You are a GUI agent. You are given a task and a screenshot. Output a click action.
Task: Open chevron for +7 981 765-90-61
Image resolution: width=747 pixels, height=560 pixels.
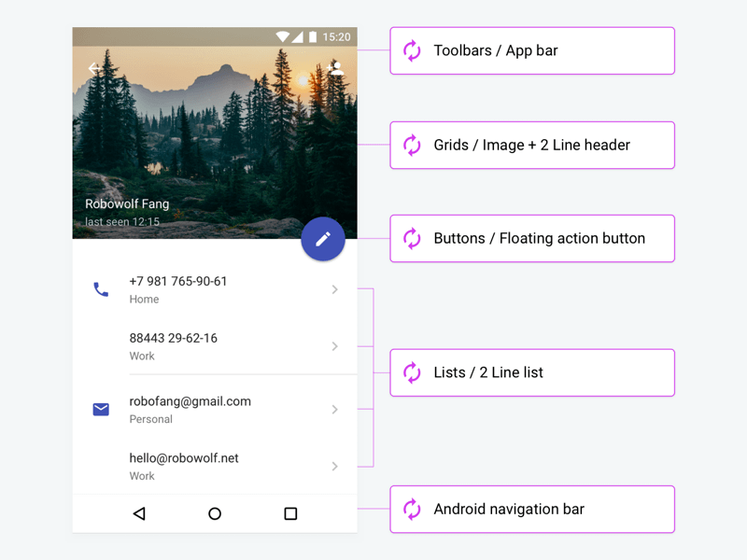pyautogui.click(x=335, y=289)
